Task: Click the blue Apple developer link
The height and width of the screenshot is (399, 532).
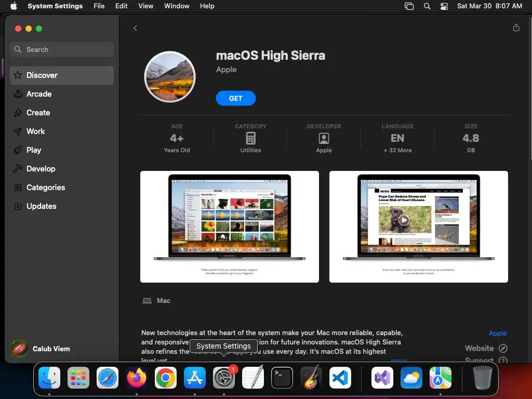Action: tap(497, 334)
